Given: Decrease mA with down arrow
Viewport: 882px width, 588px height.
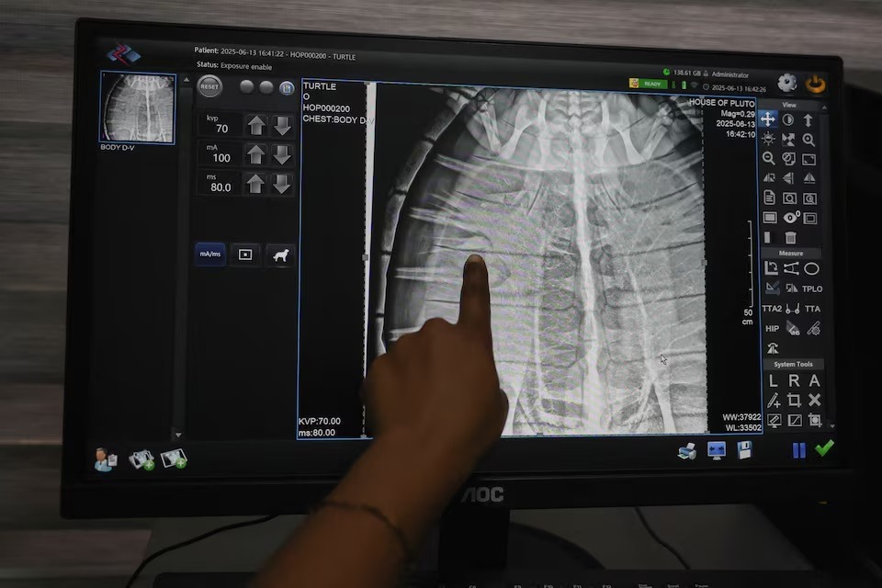Looking at the screenshot, I should point(282,154).
